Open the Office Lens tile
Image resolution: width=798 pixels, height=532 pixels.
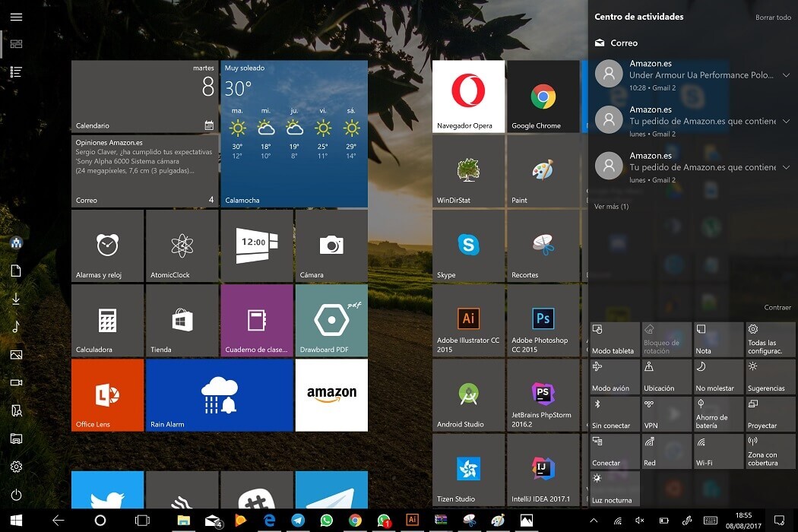[x=107, y=395]
